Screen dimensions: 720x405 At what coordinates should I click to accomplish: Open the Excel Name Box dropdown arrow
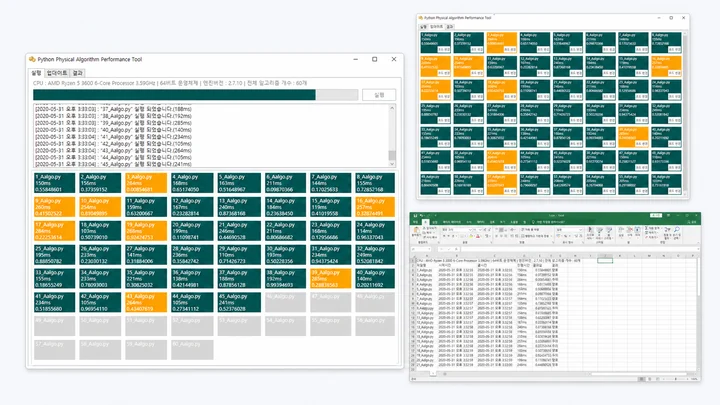pyautogui.click(x=429, y=249)
